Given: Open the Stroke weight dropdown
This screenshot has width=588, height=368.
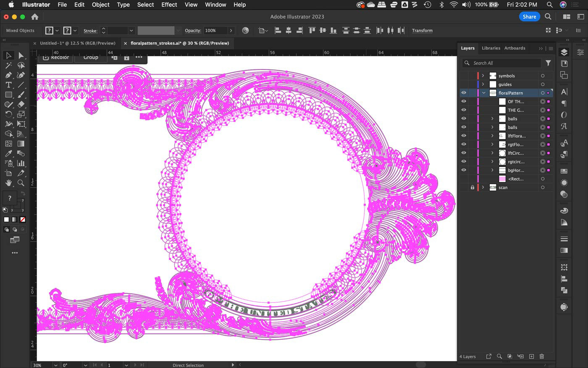Looking at the screenshot, I should pyautogui.click(x=131, y=30).
